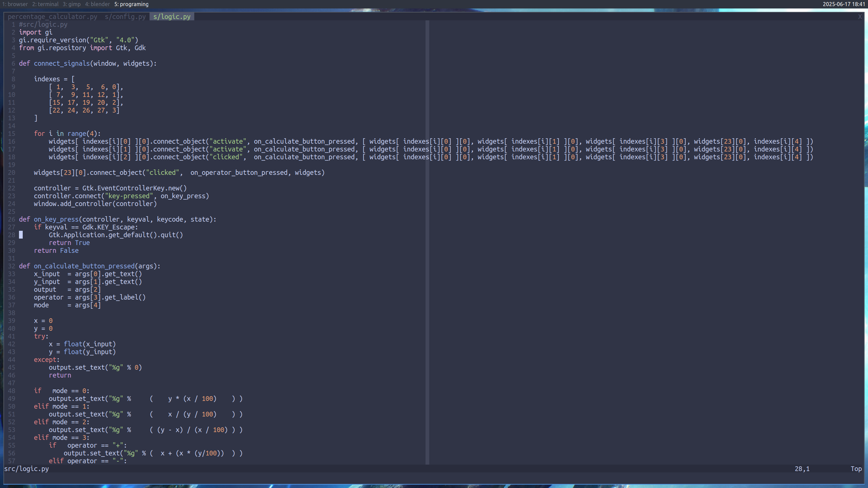868x488 pixels.
Task: Click bare 'return' on line 46
Action: (x=60, y=375)
